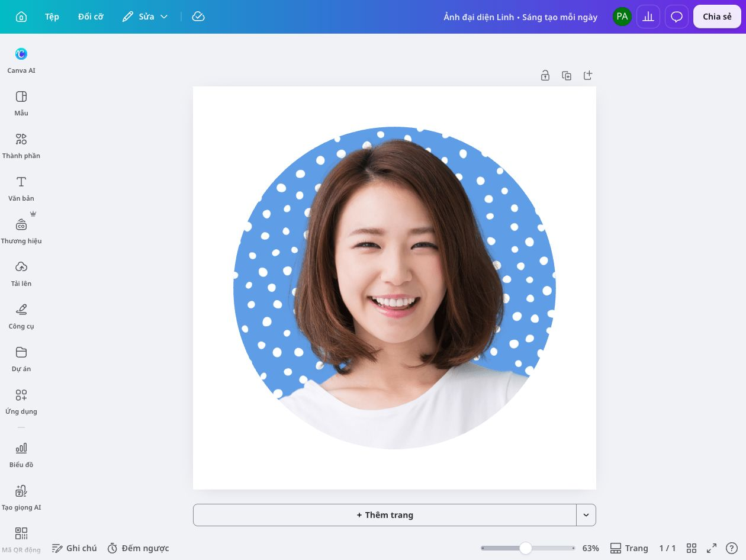Image resolution: width=746 pixels, height=560 pixels.
Task: Open the Canva AI panel
Action: [21, 60]
